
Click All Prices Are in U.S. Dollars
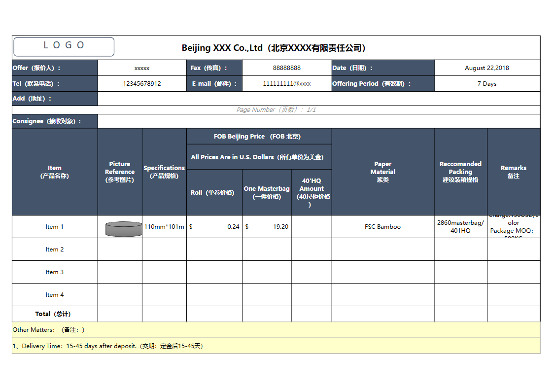259,157
